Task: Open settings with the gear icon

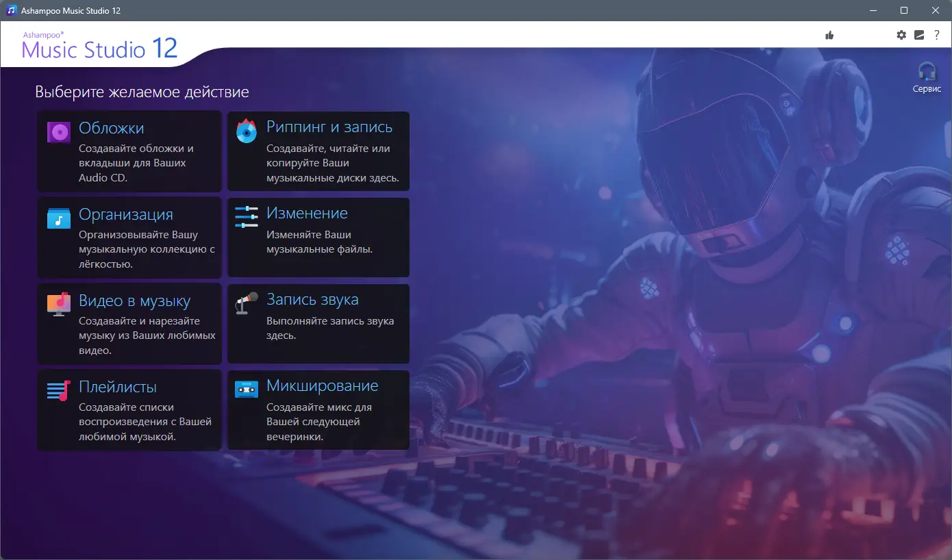Action: (x=901, y=35)
